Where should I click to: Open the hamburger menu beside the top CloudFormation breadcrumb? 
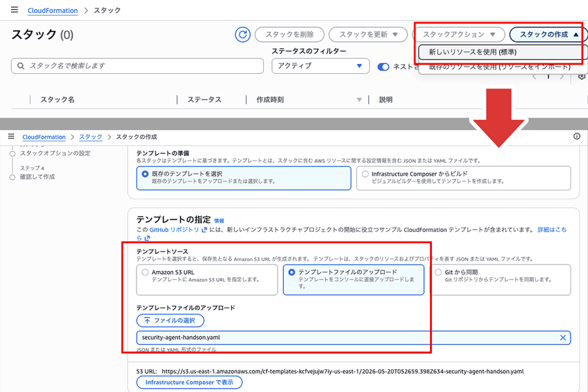coord(14,10)
